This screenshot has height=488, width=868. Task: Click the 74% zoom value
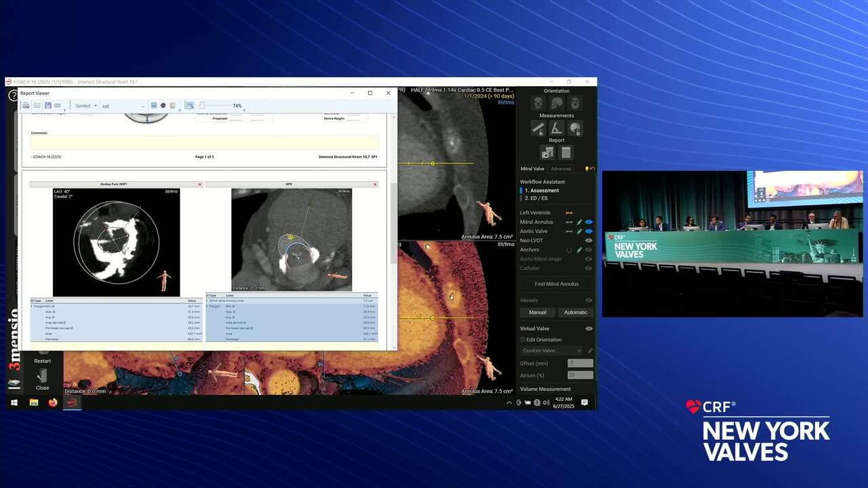237,106
